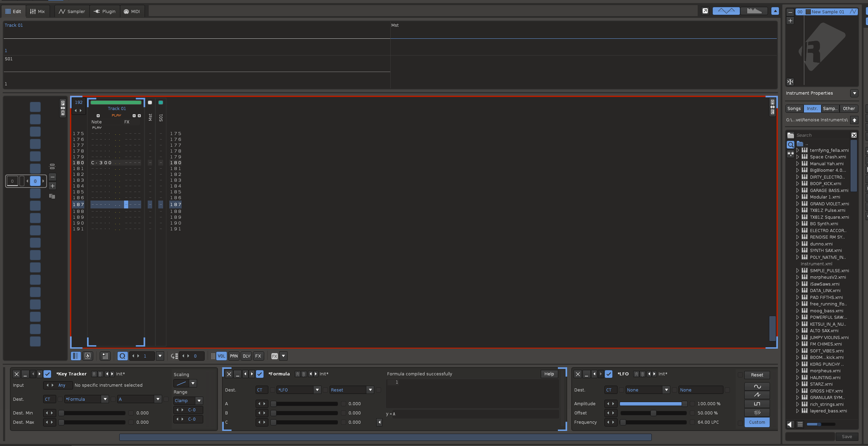
Task: Select the LFO random waveform icon
Action: click(x=757, y=412)
